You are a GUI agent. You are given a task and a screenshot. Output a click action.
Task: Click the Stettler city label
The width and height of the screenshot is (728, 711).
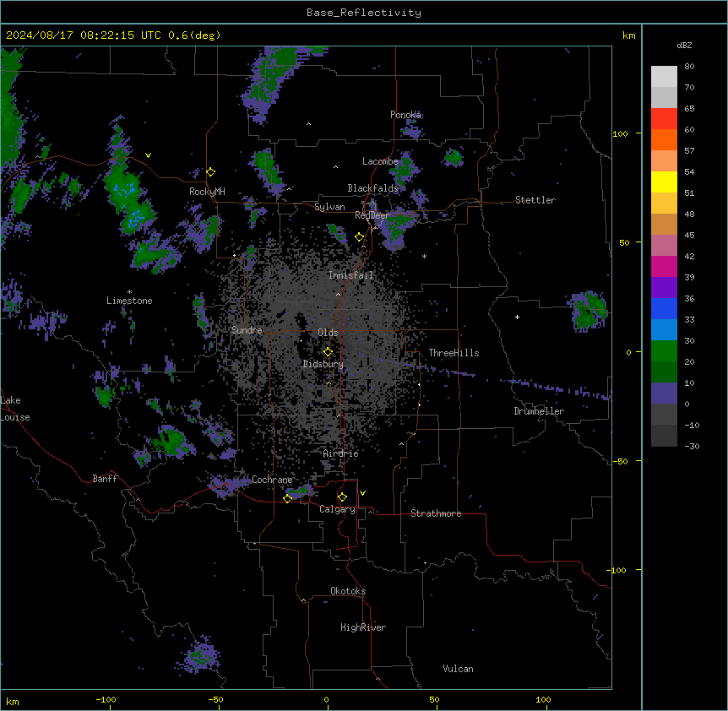pyautogui.click(x=535, y=200)
